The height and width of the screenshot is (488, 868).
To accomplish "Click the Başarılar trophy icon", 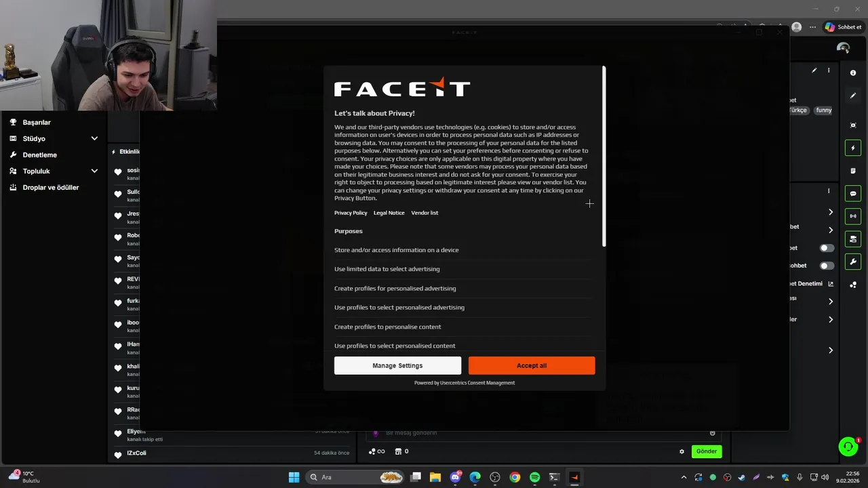I will [x=13, y=122].
